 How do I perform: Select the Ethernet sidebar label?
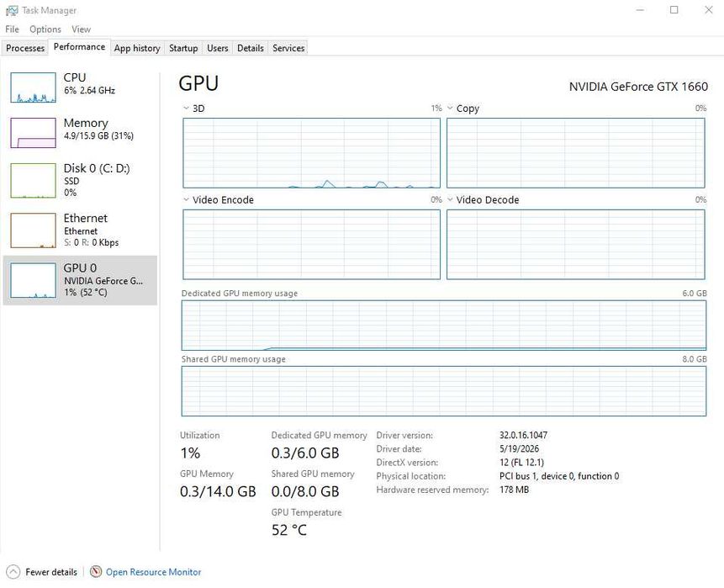86,218
